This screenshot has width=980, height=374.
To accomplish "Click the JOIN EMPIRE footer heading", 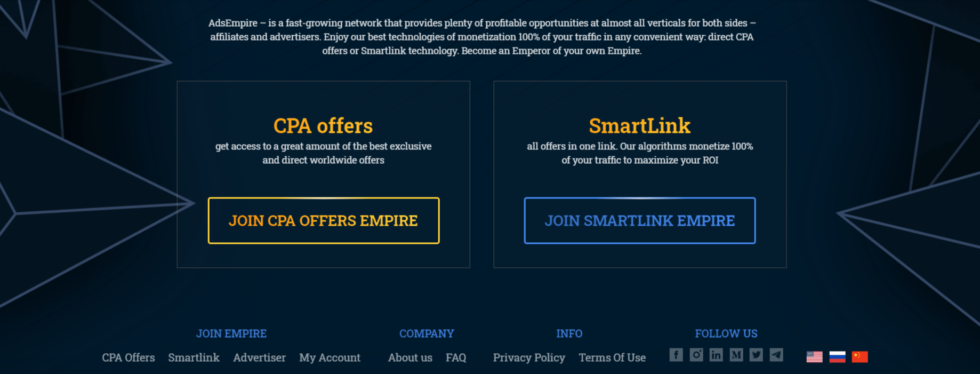I will 231,334.
